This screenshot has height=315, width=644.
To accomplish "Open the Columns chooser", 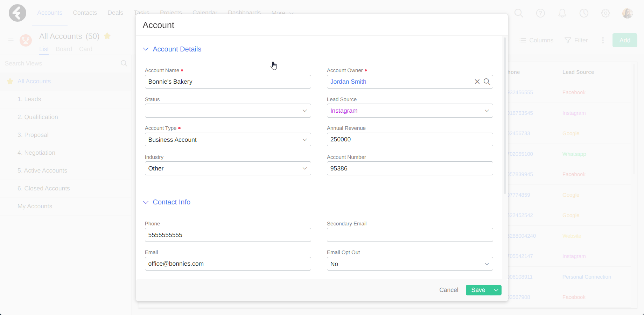I will tap(537, 40).
